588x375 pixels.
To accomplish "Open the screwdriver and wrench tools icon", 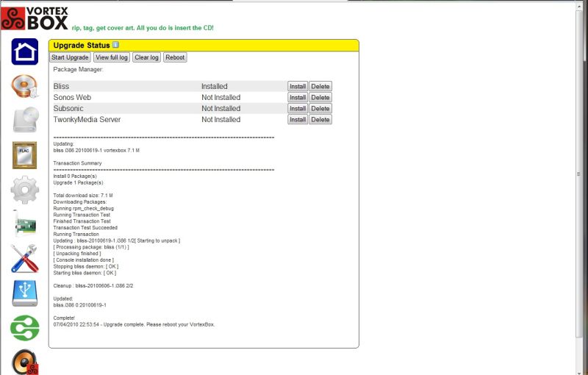I will click(x=24, y=258).
